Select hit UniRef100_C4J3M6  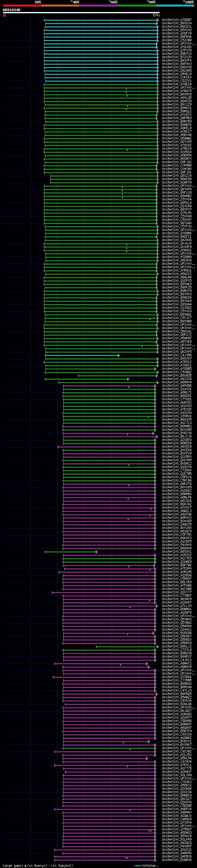[x=177, y=355]
